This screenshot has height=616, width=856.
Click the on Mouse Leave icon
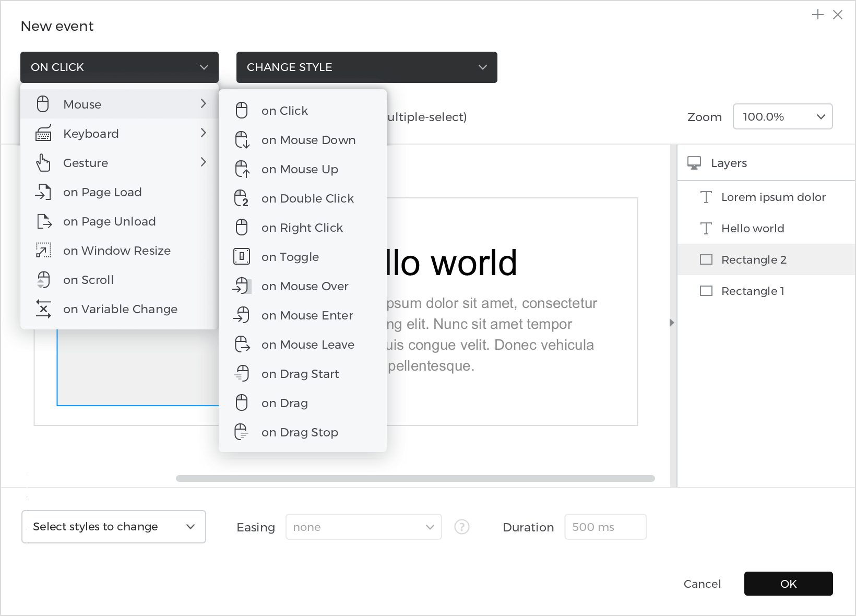pyautogui.click(x=243, y=345)
